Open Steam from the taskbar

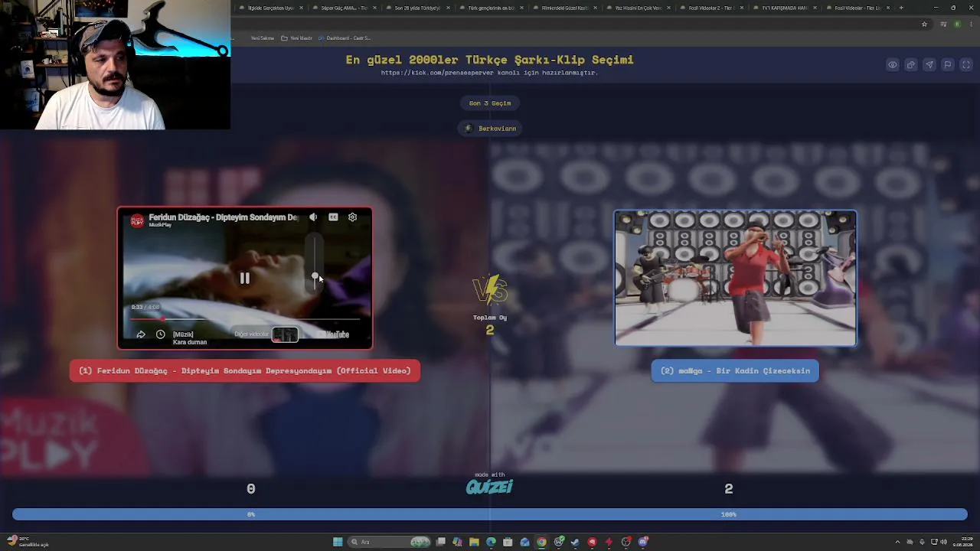pyautogui.click(x=575, y=542)
